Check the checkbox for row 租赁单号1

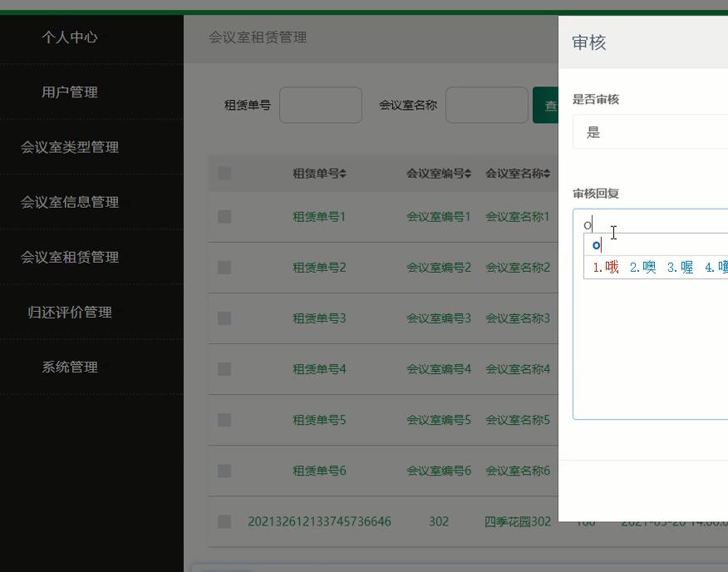click(x=222, y=216)
